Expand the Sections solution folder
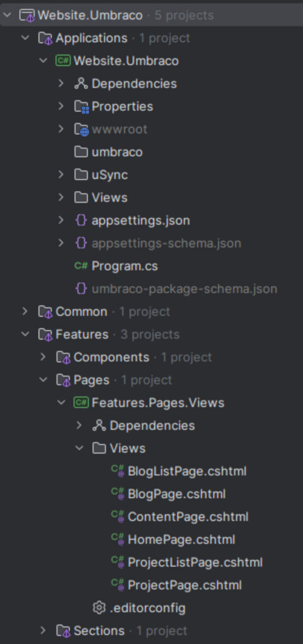Screen dimensions: 303x644 point(43,631)
